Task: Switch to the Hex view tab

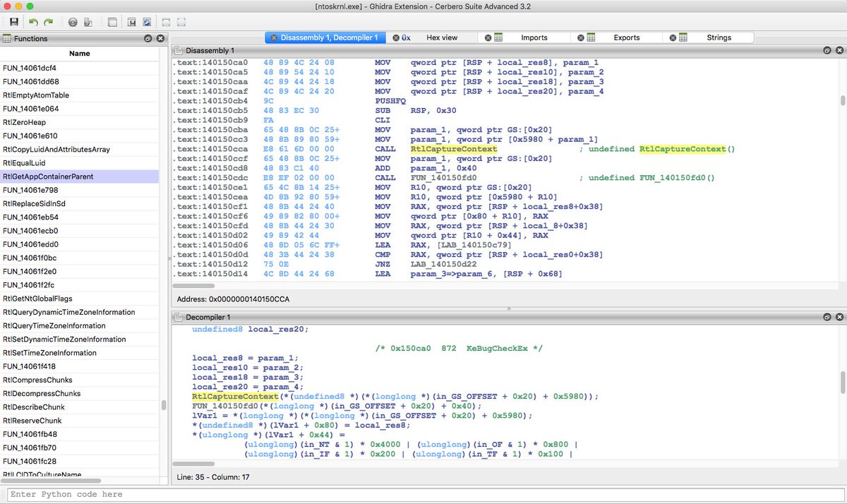Action: pyautogui.click(x=442, y=37)
